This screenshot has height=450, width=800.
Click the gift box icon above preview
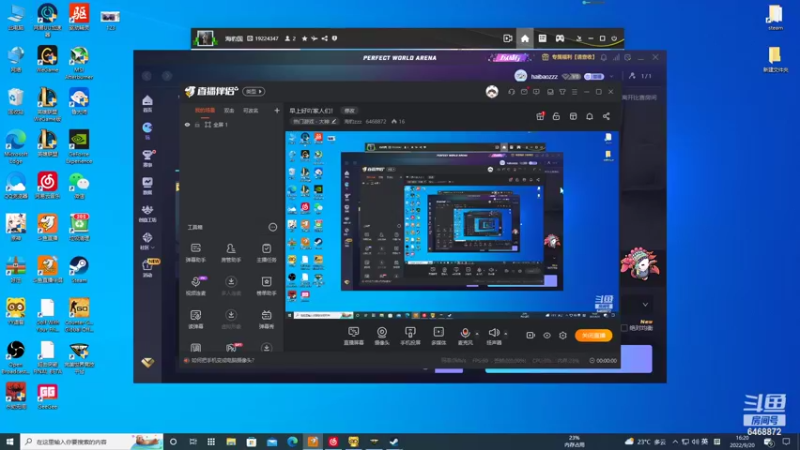pos(540,116)
